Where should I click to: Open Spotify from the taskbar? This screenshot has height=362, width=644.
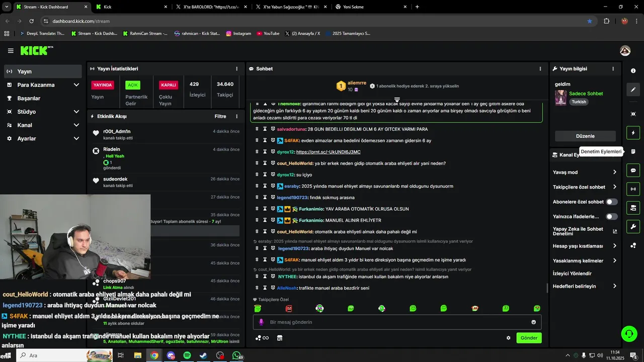187,355
